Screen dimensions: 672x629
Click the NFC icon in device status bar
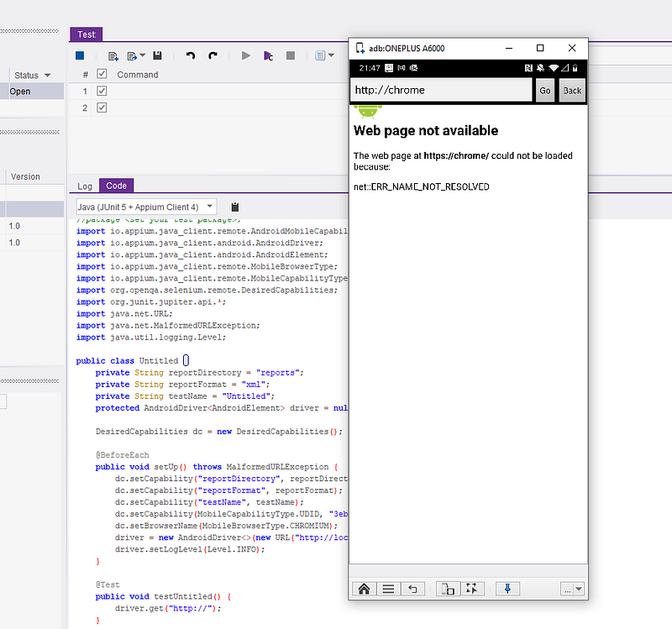click(x=528, y=68)
